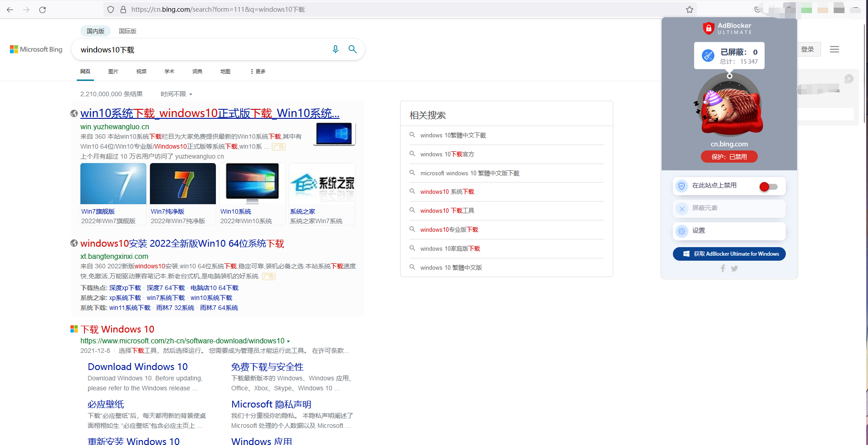Switch to the 地图 tab
This screenshot has width=868, height=445.
pyautogui.click(x=225, y=71)
